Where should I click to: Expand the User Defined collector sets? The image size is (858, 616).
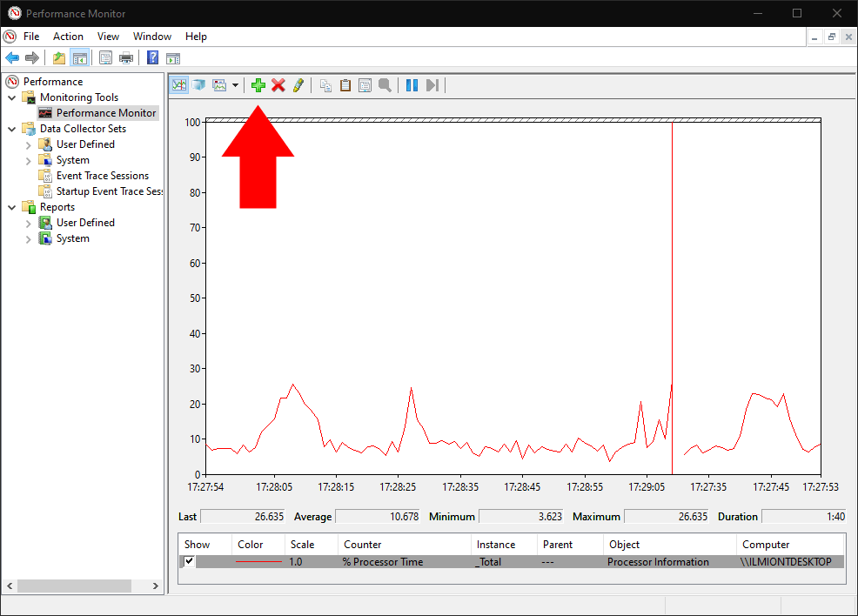tap(27, 144)
